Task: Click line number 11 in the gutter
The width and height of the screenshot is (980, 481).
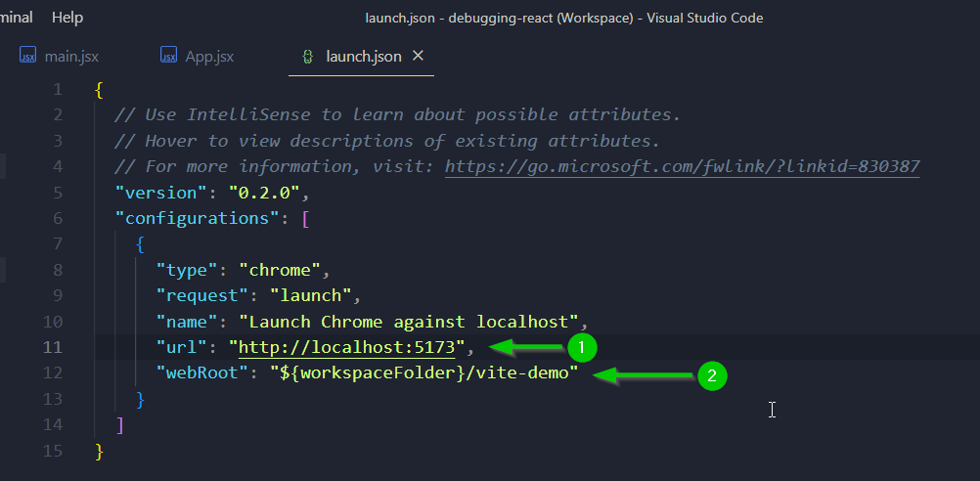Action: (53, 347)
